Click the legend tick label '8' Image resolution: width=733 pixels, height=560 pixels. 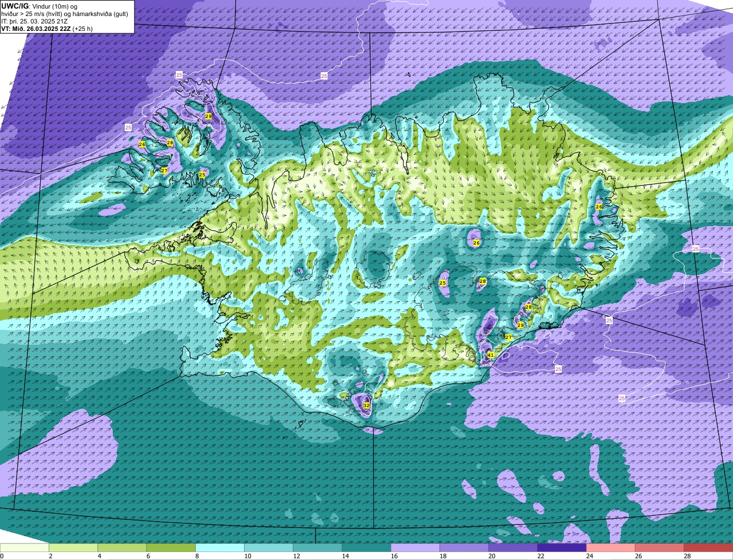tap(197, 556)
